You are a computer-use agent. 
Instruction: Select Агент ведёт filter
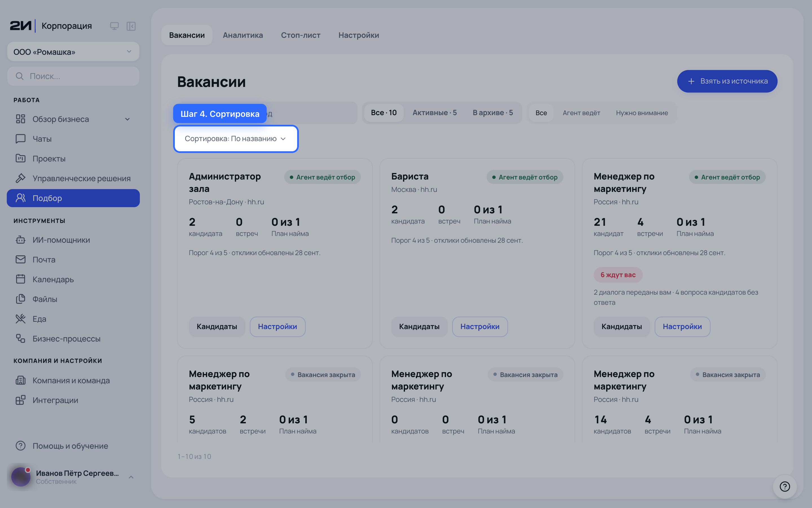click(x=581, y=113)
